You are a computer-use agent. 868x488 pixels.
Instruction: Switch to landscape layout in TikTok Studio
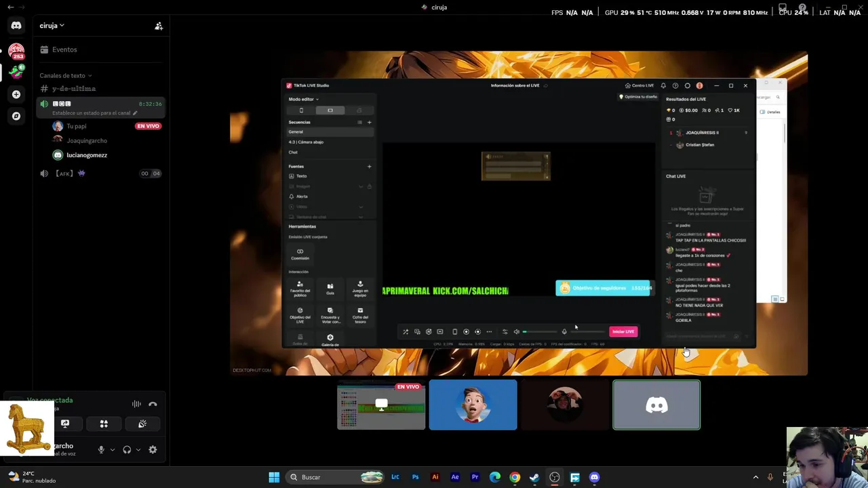point(330,110)
